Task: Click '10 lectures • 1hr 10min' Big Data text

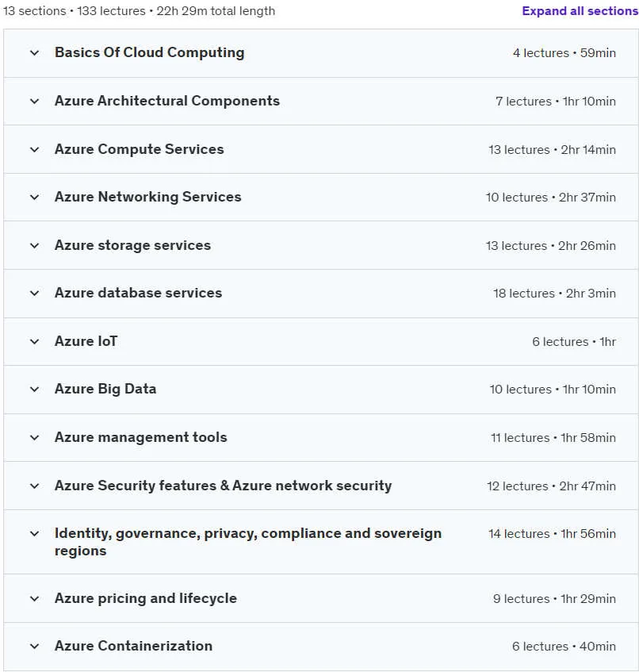Action: (x=553, y=390)
